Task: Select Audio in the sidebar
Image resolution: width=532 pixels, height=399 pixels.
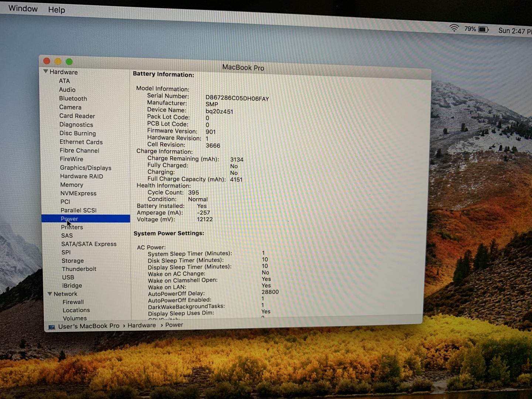Action: (x=67, y=90)
